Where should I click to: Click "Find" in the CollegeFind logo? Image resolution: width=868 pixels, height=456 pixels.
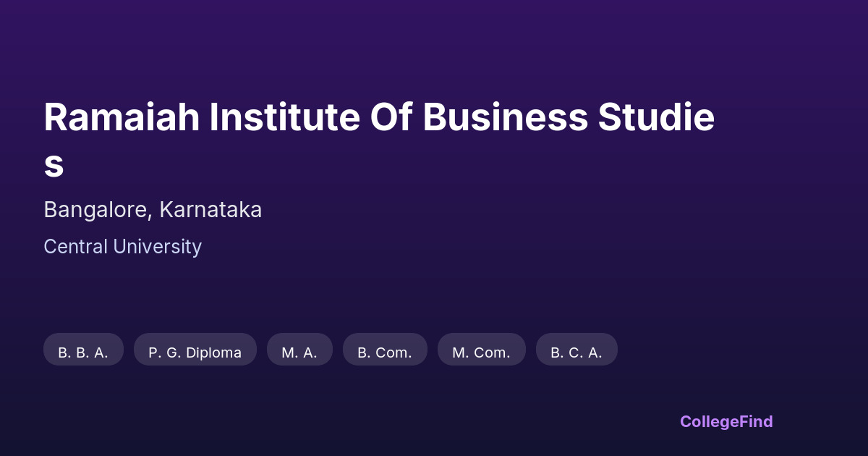click(754, 421)
